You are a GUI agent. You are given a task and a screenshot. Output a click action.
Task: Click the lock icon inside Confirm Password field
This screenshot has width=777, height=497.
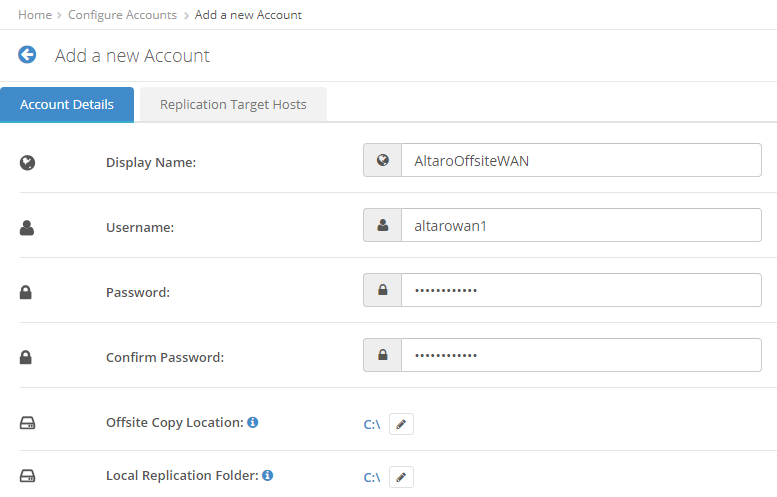click(382, 355)
